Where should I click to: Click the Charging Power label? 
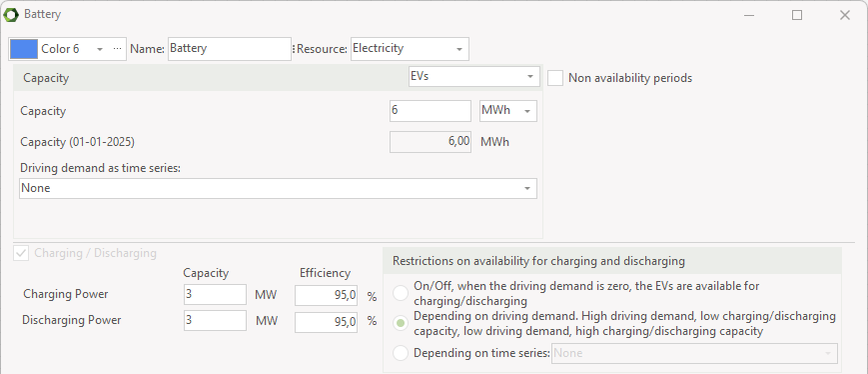(x=65, y=294)
